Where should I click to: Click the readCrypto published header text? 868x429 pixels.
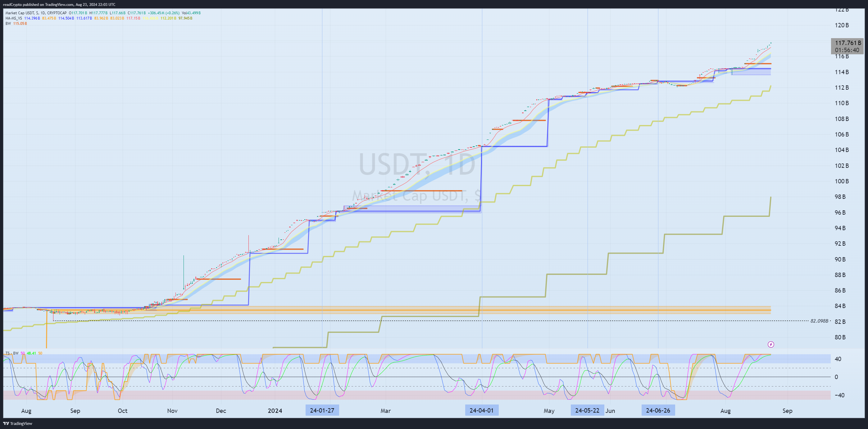pos(59,4)
